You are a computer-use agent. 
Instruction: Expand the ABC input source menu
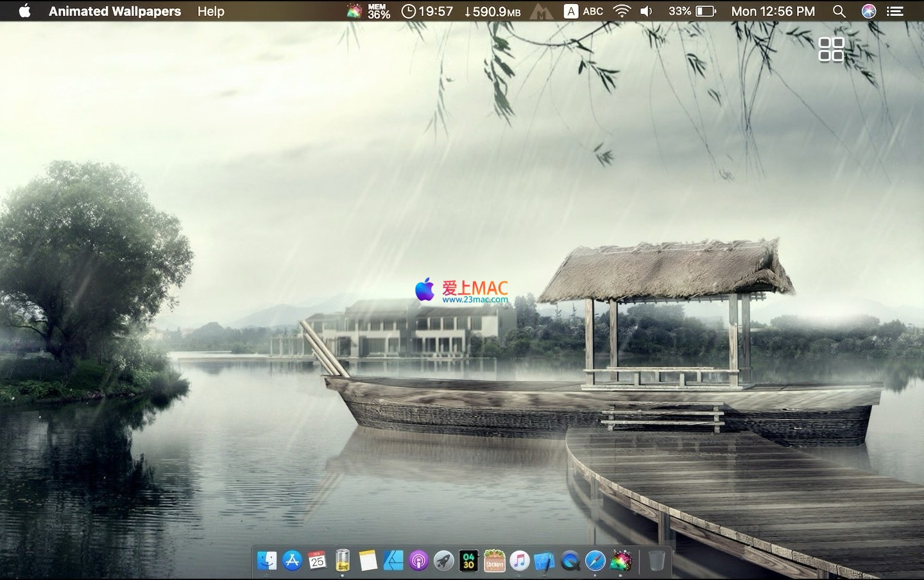click(584, 11)
